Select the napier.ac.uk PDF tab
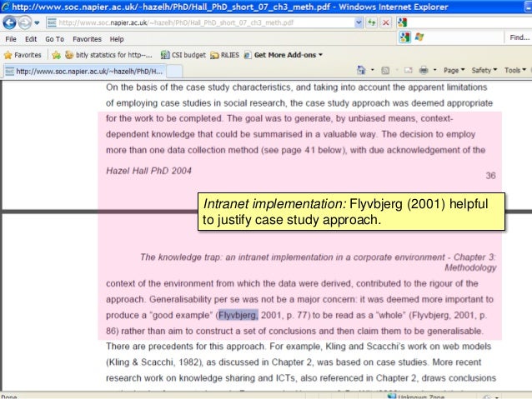The width and height of the screenshot is (532, 399). 85,71
